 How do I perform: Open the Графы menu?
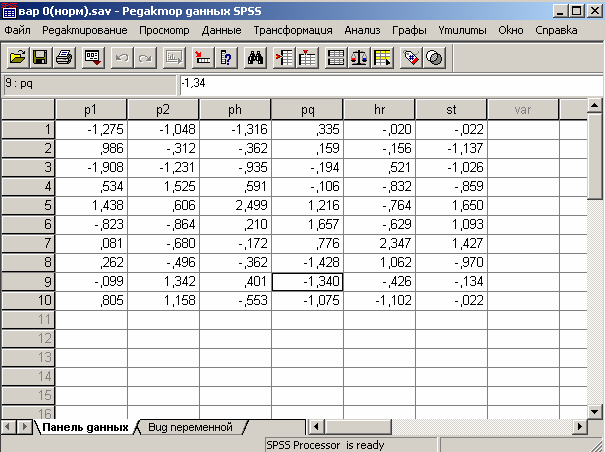[x=409, y=30]
